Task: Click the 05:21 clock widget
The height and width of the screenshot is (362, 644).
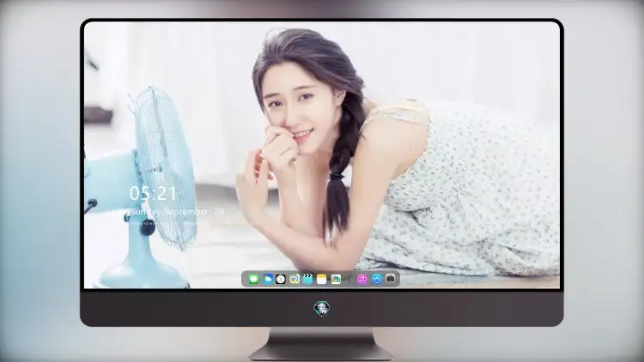Action: coord(153,193)
